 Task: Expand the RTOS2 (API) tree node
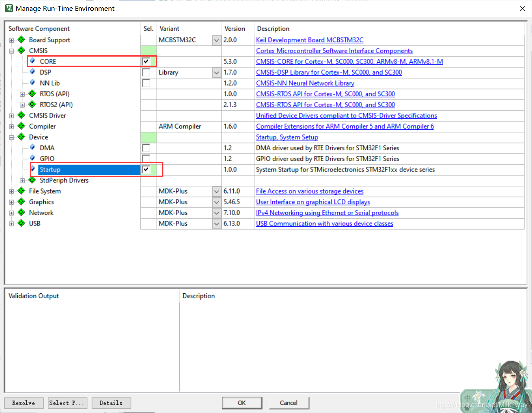tap(22, 105)
